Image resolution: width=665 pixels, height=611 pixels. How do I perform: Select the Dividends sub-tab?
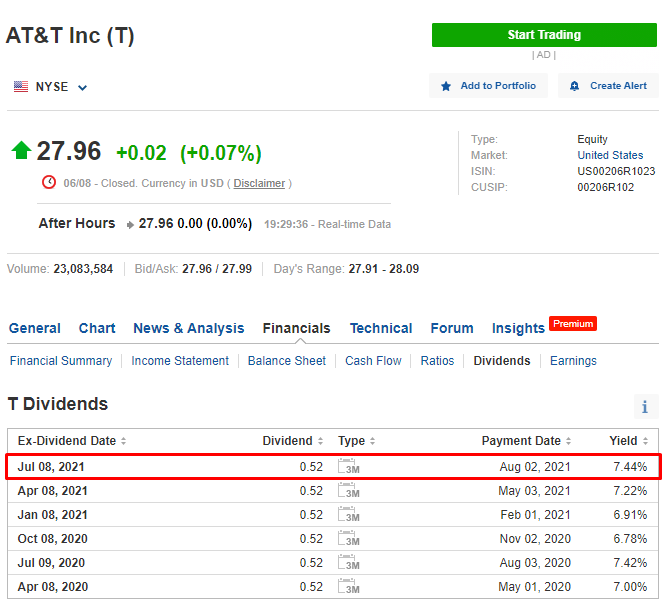click(x=502, y=360)
